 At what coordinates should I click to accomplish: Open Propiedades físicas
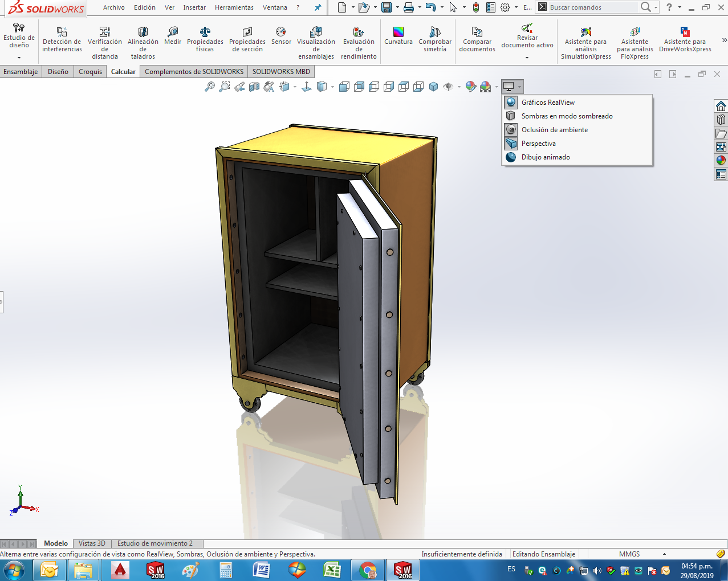click(x=205, y=39)
